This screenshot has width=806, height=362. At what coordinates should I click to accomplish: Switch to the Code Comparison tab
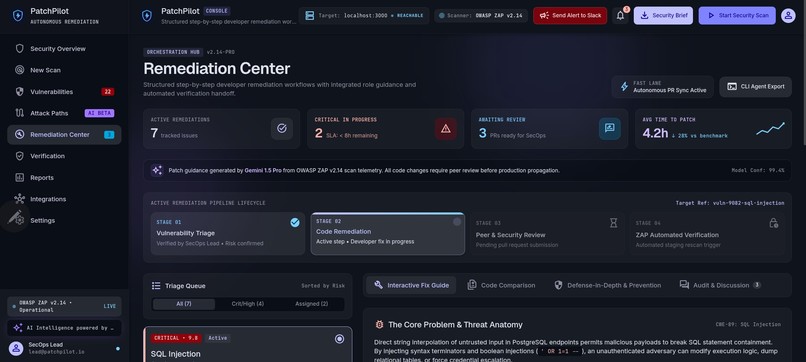(502, 285)
